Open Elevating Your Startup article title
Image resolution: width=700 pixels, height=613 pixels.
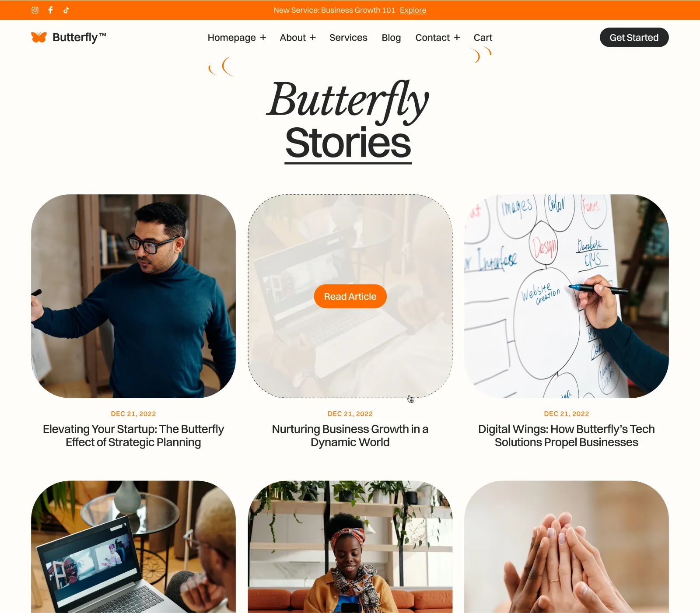(x=133, y=436)
